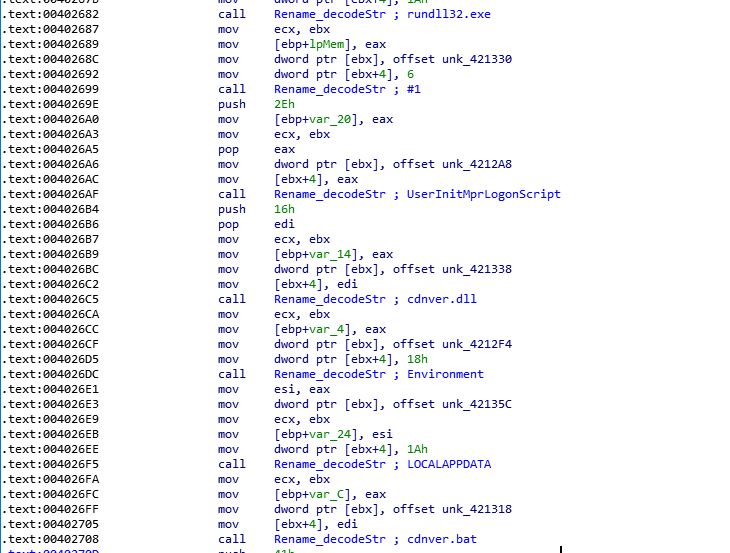Click var_20 in mov [ebp+var_20], eax
The height and width of the screenshot is (553, 730).
(x=330, y=119)
